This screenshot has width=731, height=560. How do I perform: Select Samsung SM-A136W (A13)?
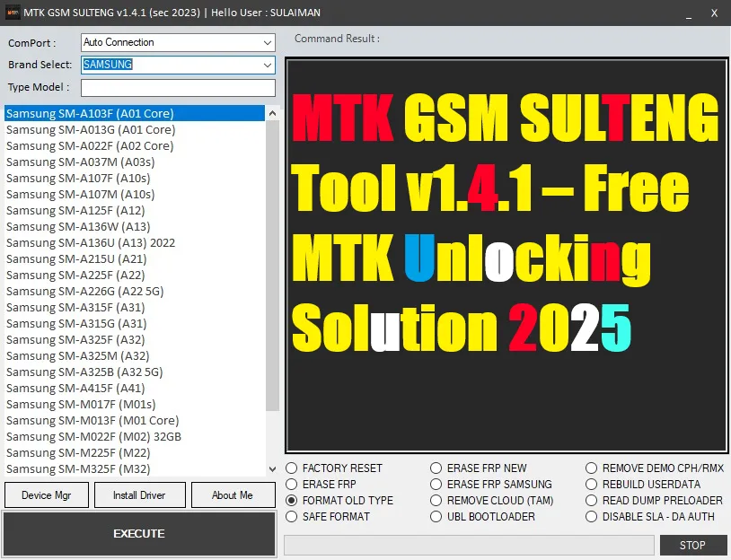pyautogui.click(x=135, y=226)
